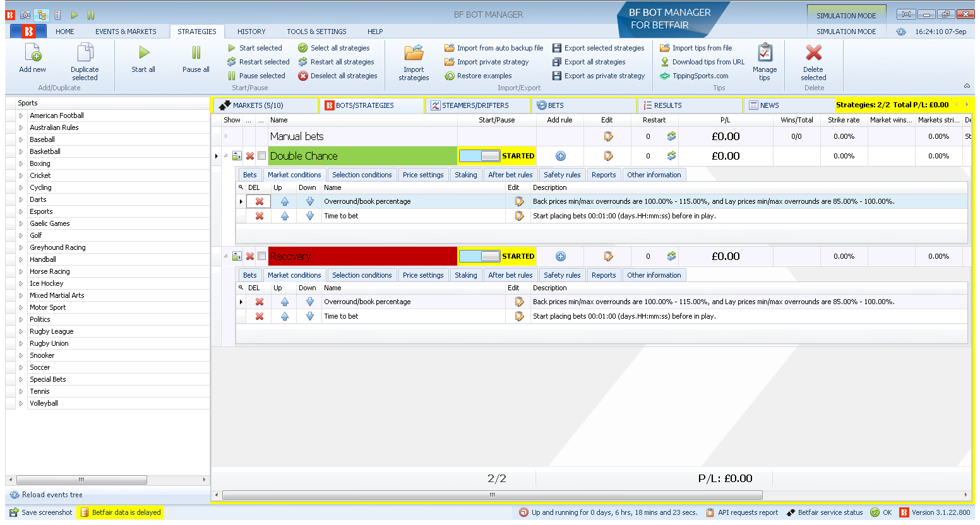This screenshot has width=980, height=525.
Task: Click the sports tree horizontal scrollbar
Action: pyautogui.click(x=81, y=480)
